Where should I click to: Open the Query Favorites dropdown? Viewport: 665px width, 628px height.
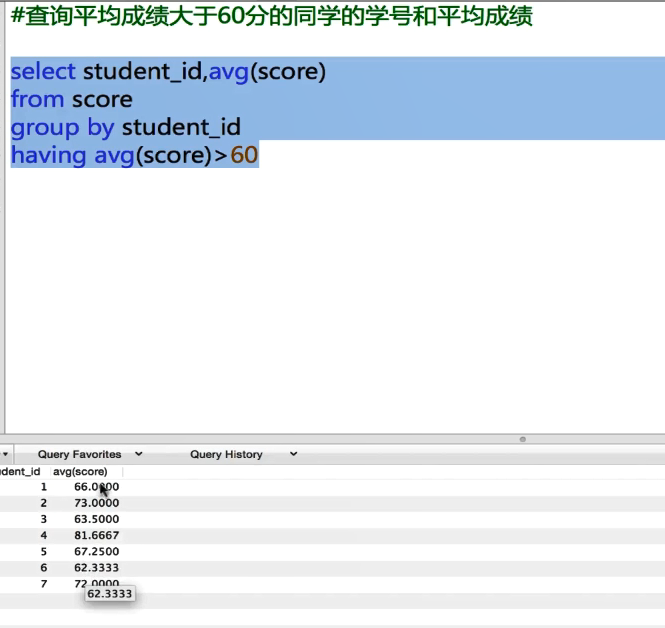(90, 454)
